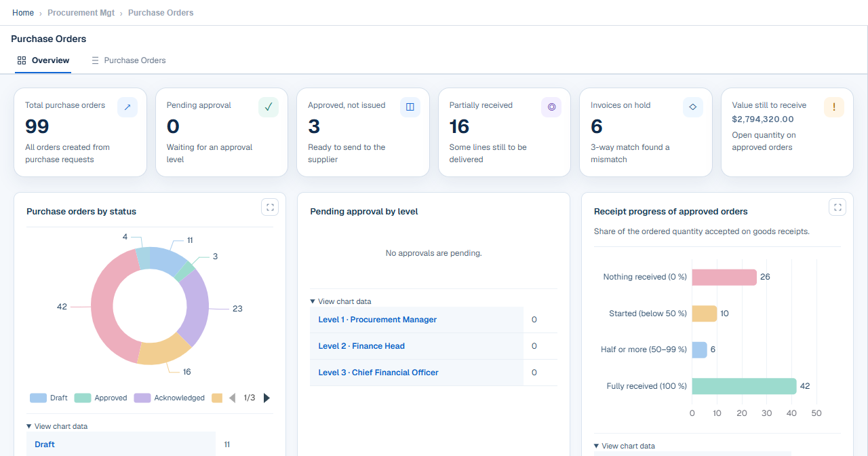Click the columns icon on Approved, not issued card

410,107
